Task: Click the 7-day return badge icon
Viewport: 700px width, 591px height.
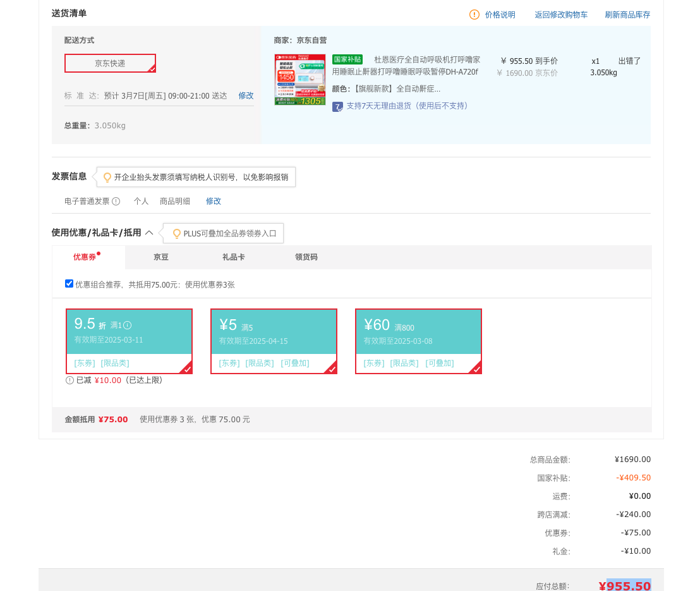Action: pos(337,107)
